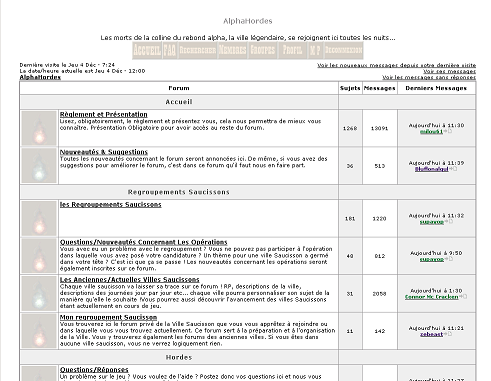Click 'Voir les messages sans réponses' link

[429, 77]
